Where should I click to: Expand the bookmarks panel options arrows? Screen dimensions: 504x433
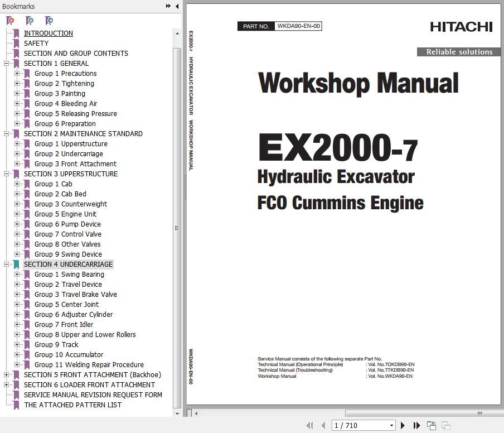pos(168,6)
